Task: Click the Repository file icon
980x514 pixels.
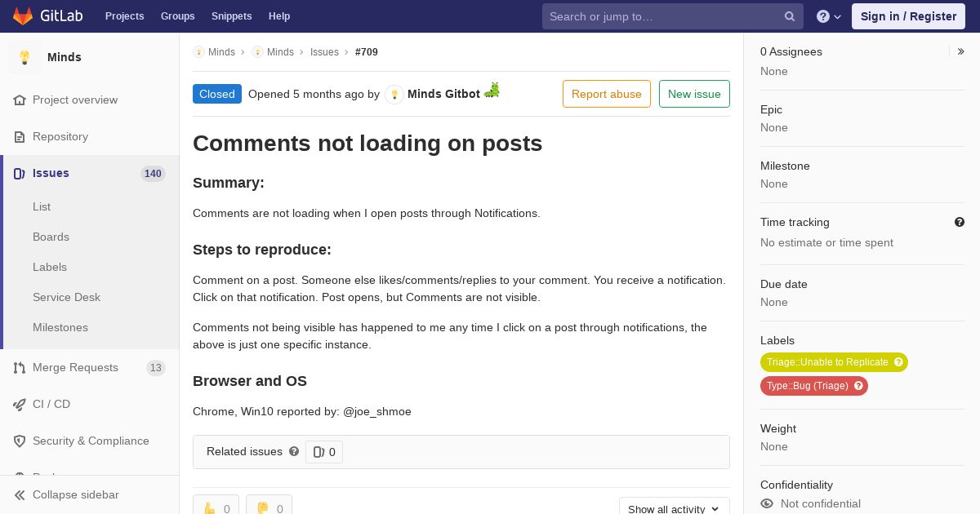Action: tap(20, 136)
